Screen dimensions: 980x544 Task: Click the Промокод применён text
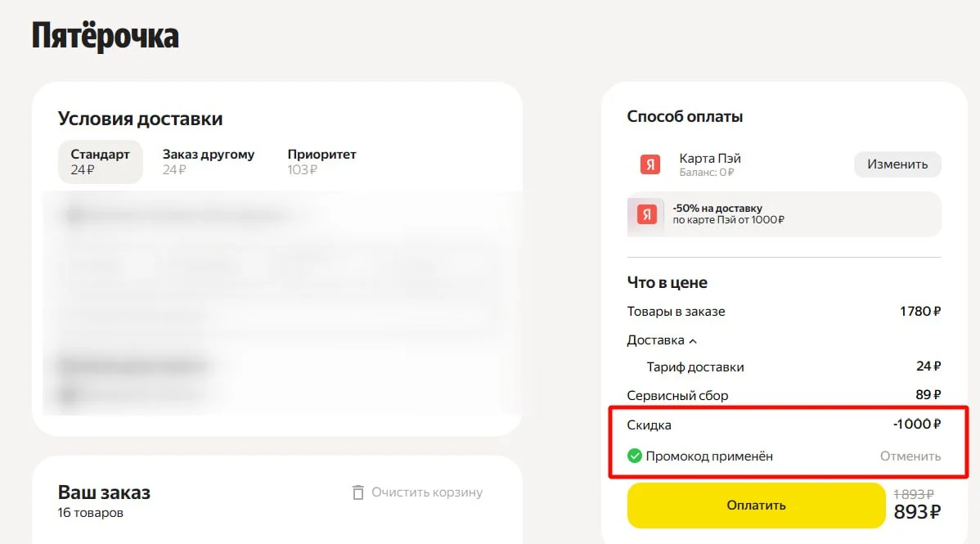coord(709,456)
